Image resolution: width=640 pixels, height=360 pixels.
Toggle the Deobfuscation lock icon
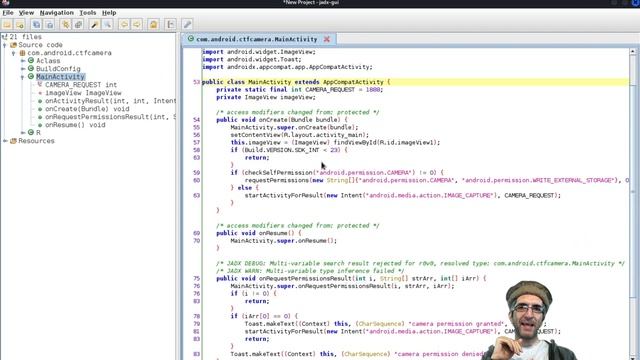pyautogui.click(x=153, y=24)
